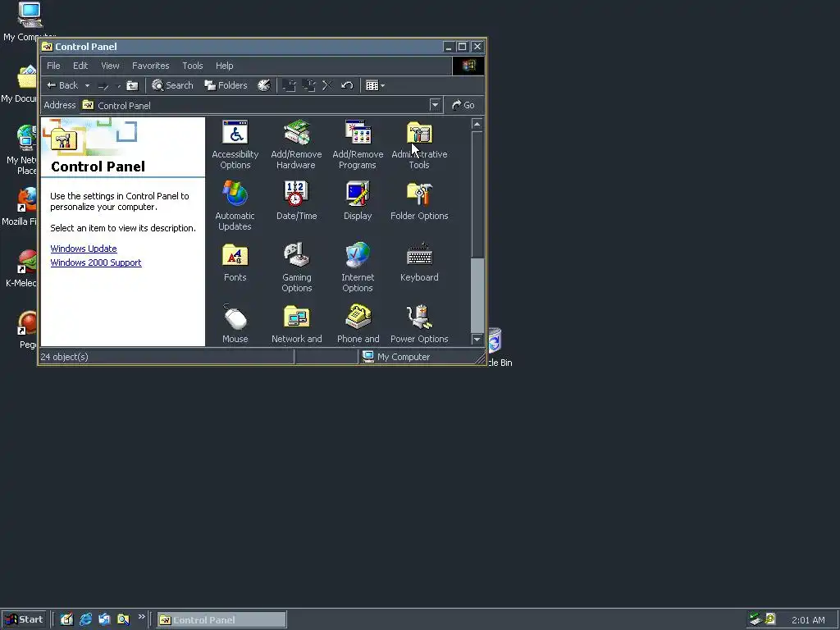
Task: Select the Display settings icon
Action: click(x=358, y=200)
